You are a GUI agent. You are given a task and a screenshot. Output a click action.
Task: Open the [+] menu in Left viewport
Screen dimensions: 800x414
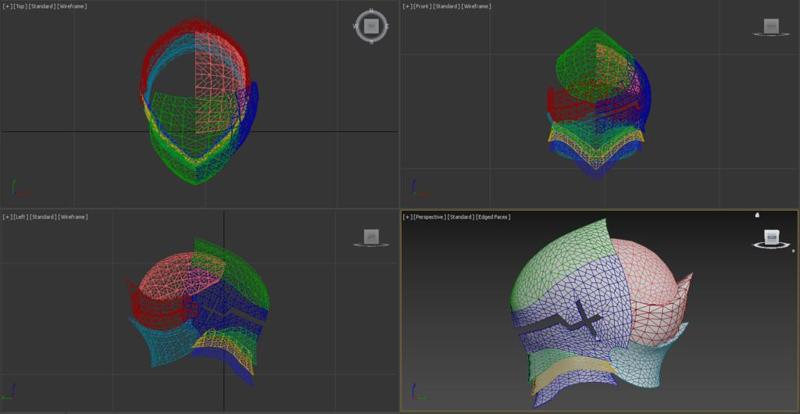7,217
